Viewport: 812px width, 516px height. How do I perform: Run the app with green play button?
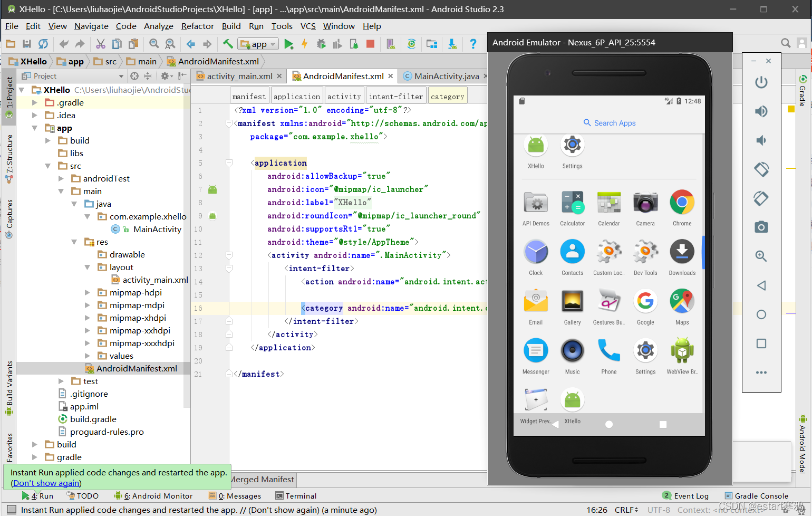coord(288,44)
